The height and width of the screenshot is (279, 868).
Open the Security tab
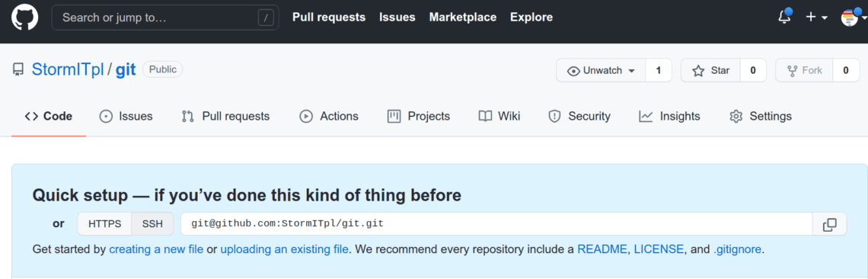click(579, 117)
